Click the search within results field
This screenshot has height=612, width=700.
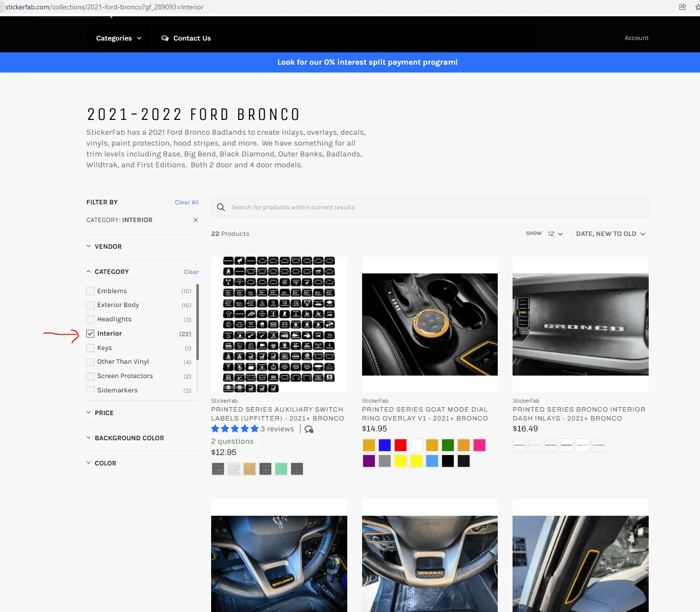click(430, 207)
